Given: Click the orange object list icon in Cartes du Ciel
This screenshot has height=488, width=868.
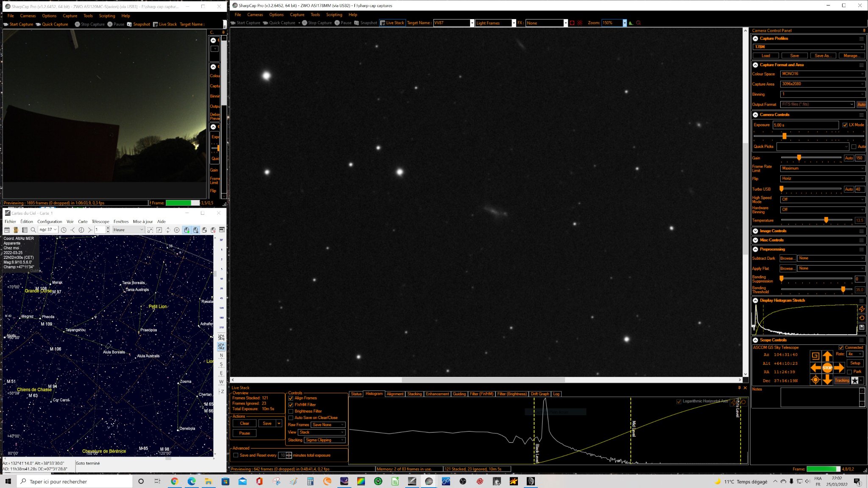Looking at the screenshot, I should click(16, 230).
